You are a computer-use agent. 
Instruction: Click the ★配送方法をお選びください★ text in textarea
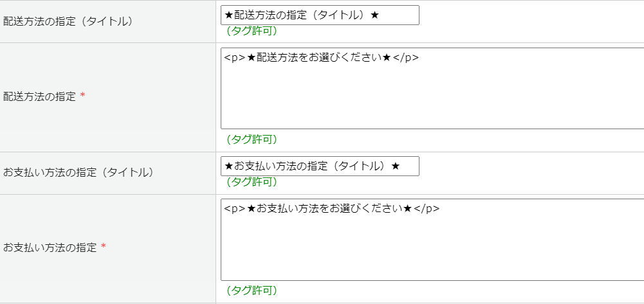click(319, 58)
